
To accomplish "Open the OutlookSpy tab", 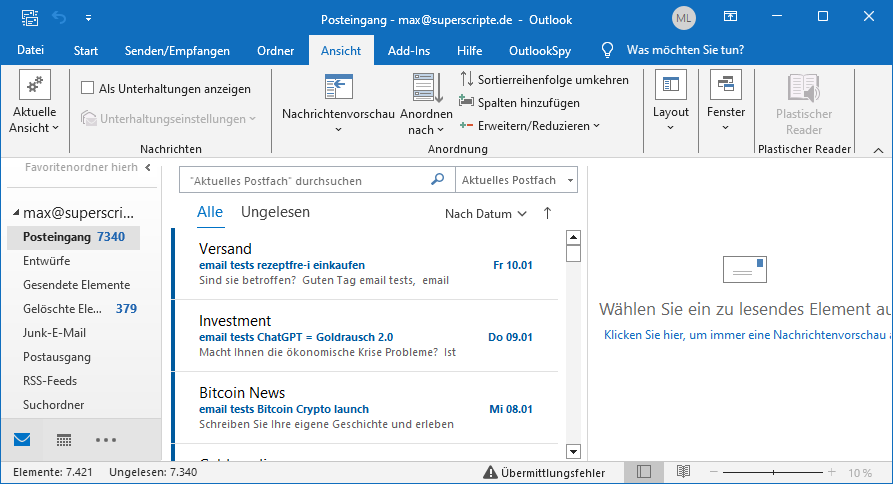I will (540, 51).
